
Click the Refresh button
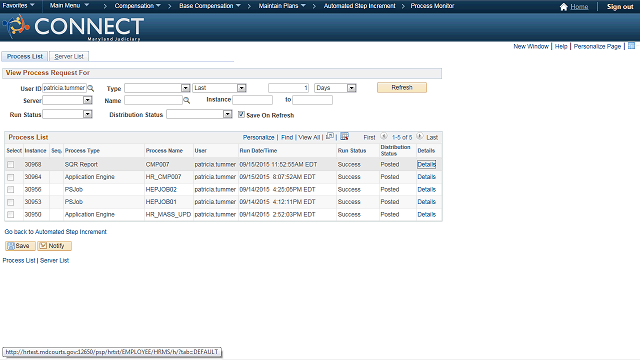point(402,87)
